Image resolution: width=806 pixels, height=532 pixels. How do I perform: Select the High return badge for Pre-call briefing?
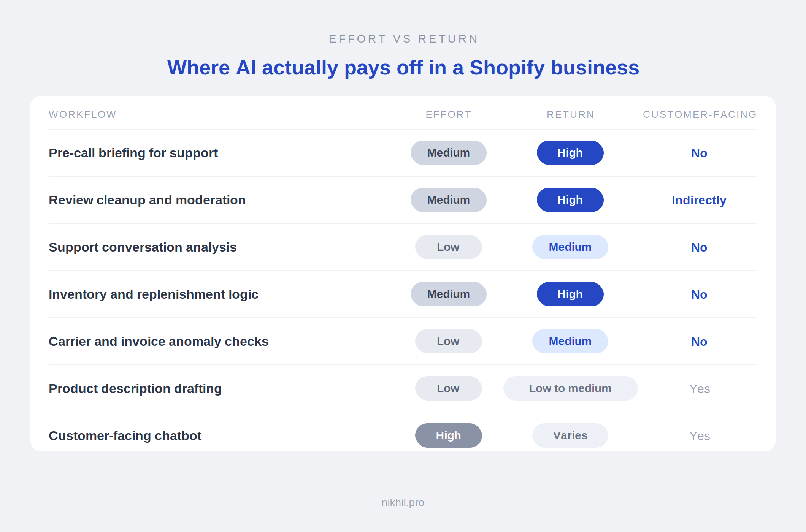pyautogui.click(x=570, y=153)
